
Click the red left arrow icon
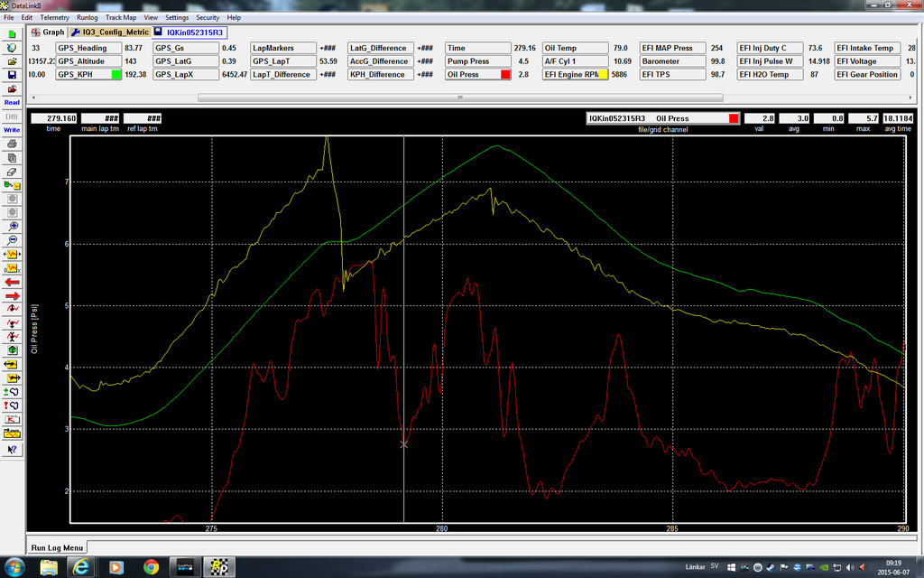[x=12, y=281]
